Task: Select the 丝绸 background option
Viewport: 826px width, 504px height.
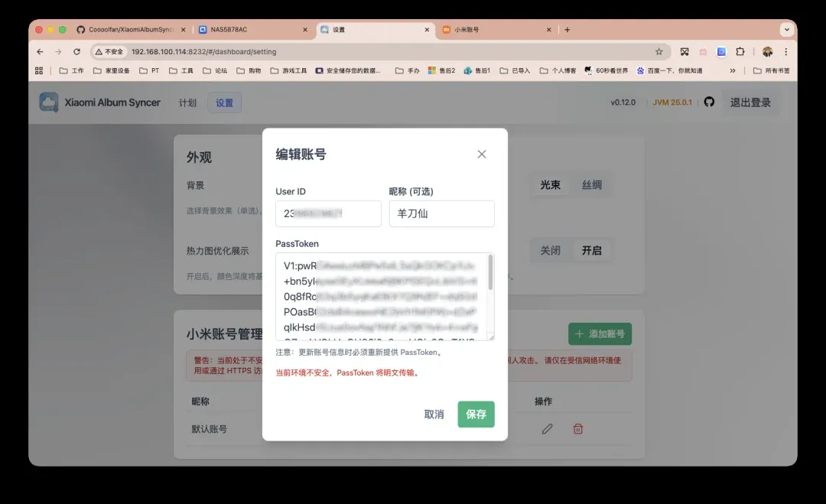Action: coord(591,185)
